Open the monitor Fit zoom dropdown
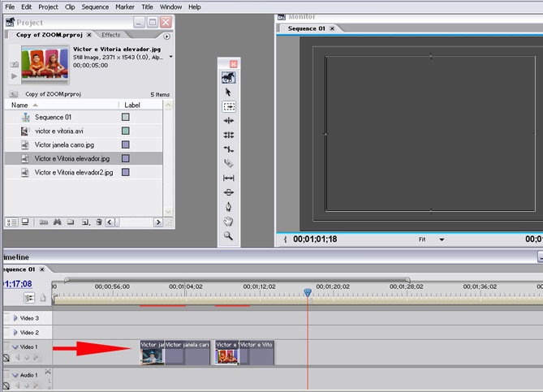This screenshot has height=392, width=543. pyautogui.click(x=442, y=240)
